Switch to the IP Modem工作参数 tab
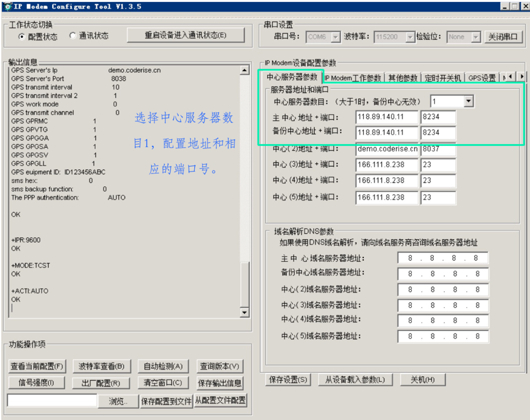Image resolution: width=530 pixels, height=420 pixels. (352, 78)
